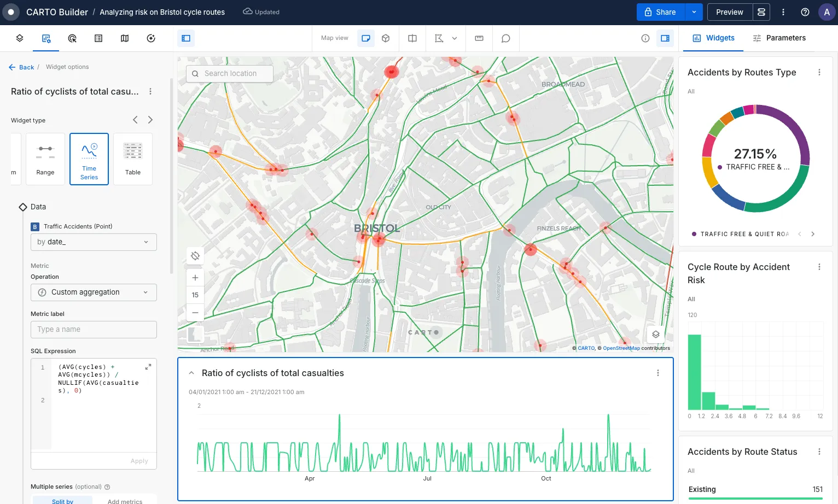The height and width of the screenshot is (504, 838).
Task: Open the 'by date_' column dropdown
Action: point(94,242)
